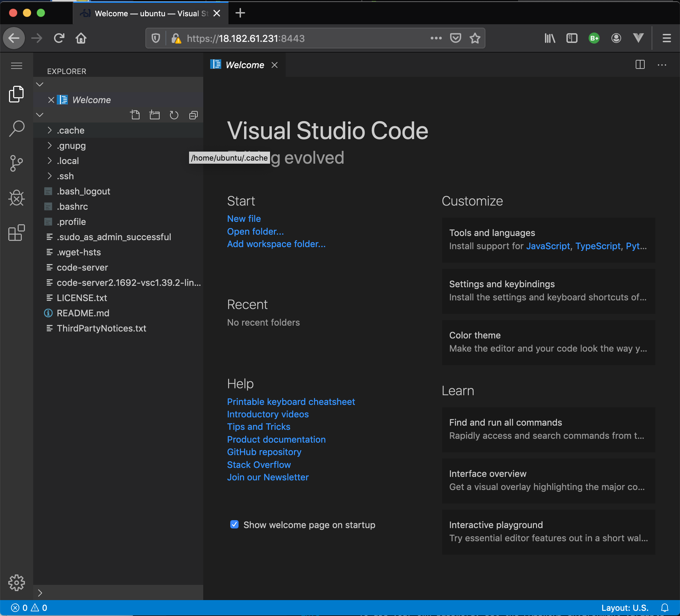Open the VS Code hamburger menu
This screenshot has height=616, width=680.
coord(16,65)
